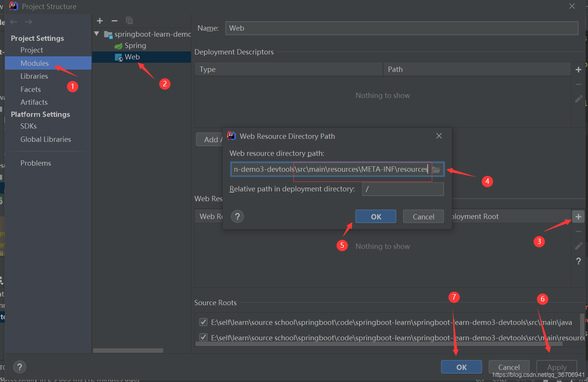
Task: Select the Spring facet icon in tree
Action: point(118,46)
